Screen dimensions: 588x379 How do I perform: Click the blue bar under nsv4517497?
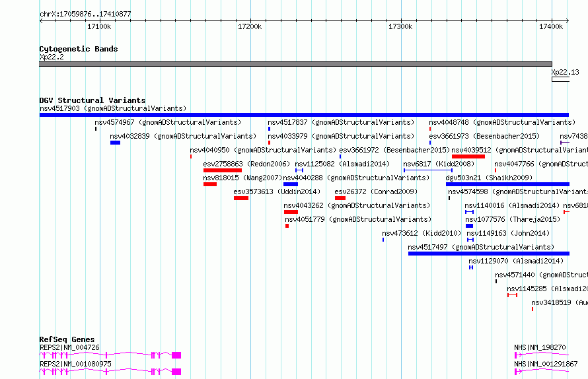(x=489, y=254)
